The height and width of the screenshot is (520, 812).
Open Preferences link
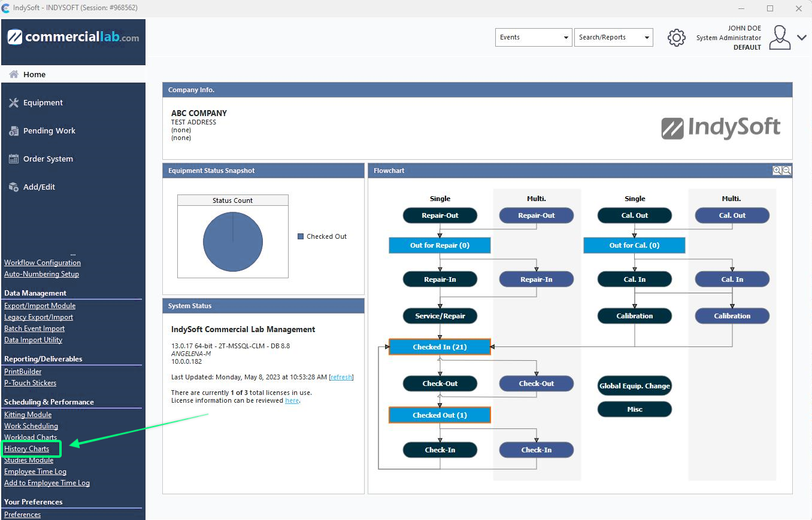coord(23,515)
